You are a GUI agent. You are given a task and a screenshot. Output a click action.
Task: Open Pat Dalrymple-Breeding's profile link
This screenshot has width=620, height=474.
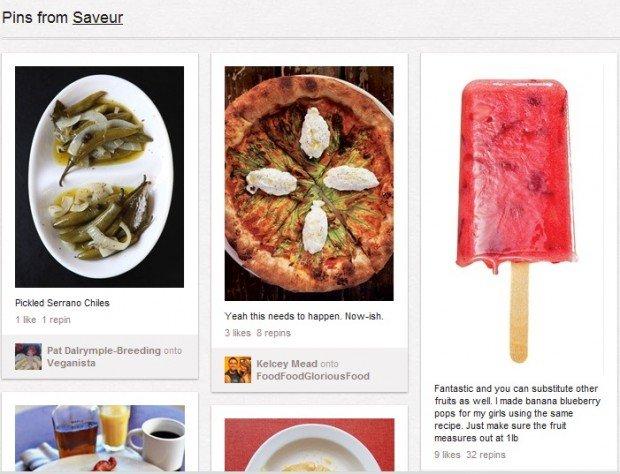(x=104, y=351)
